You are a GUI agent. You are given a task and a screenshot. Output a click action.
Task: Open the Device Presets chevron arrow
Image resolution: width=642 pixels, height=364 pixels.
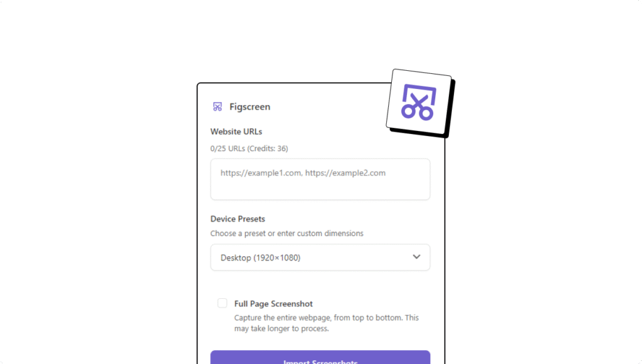point(416,257)
